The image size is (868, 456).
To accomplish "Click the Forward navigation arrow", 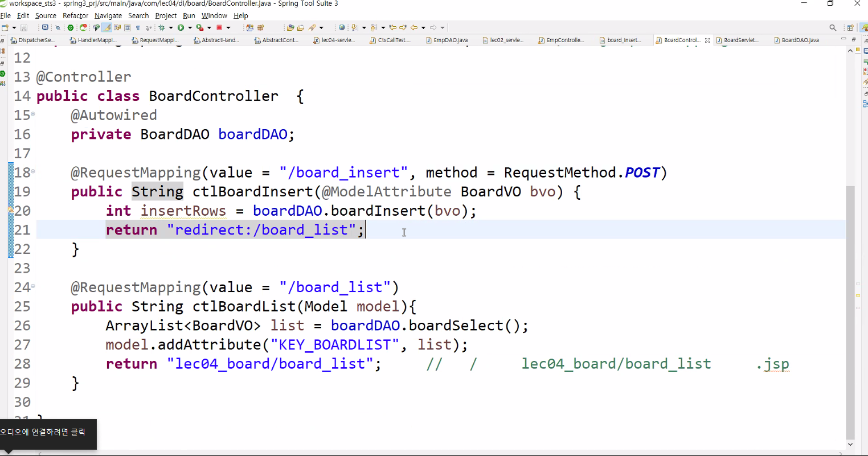I will click(433, 27).
